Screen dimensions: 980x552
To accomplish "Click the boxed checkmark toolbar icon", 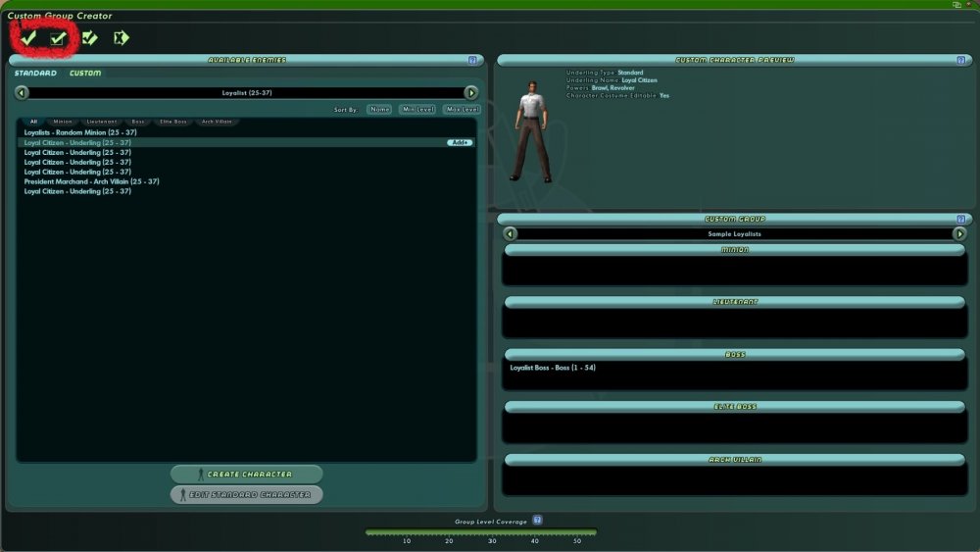I will tap(59, 38).
